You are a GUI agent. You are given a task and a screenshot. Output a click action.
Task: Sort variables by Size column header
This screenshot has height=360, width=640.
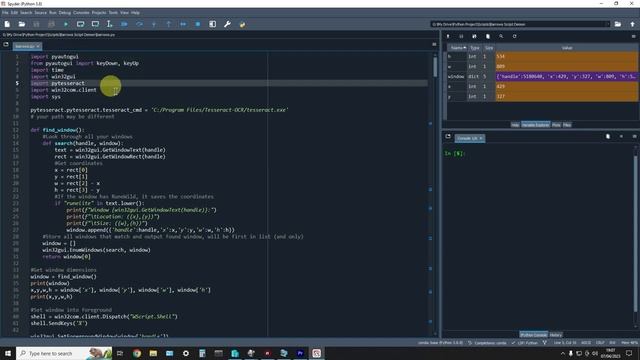(x=489, y=48)
